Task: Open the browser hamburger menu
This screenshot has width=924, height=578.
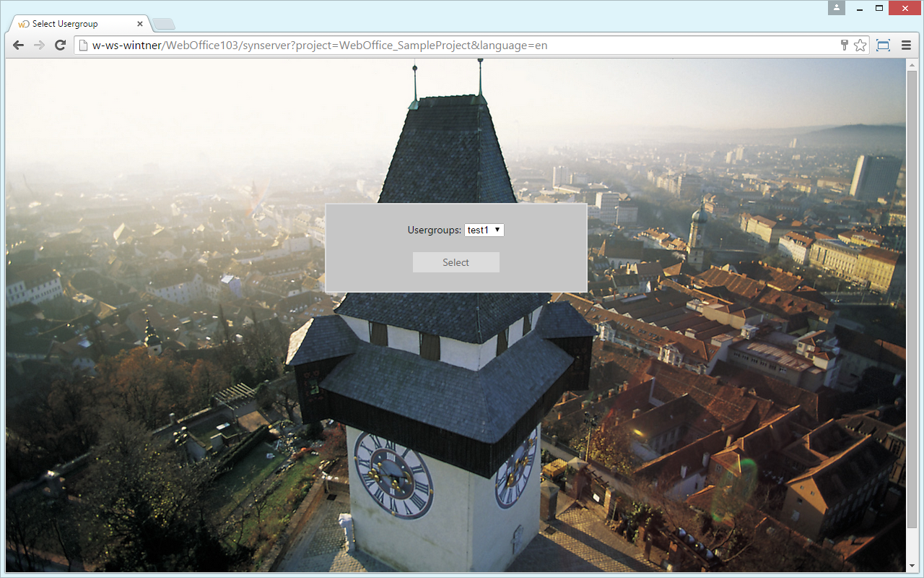Action: click(x=905, y=45)
